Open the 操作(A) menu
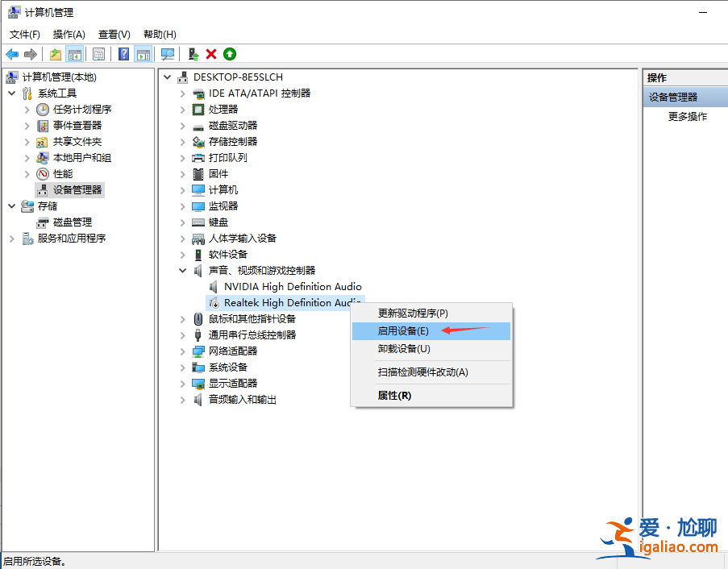Screen dimensions: 728x569 69,34
